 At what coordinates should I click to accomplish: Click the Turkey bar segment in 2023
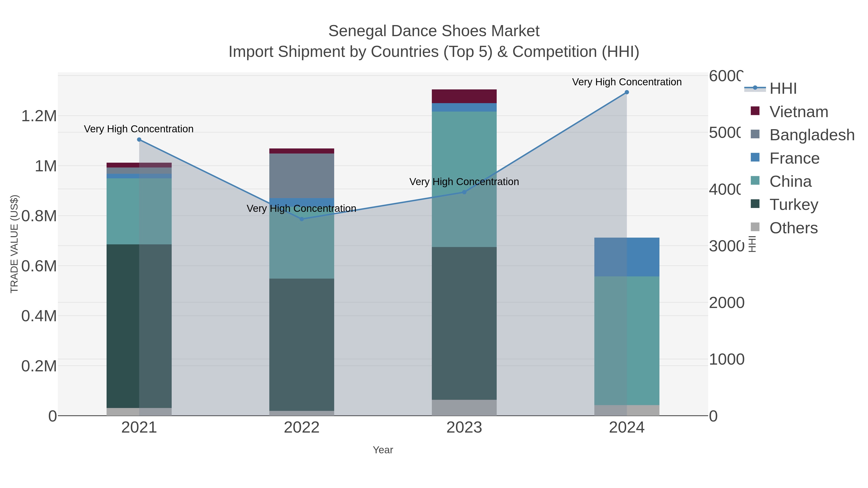(x=464, y=323)
